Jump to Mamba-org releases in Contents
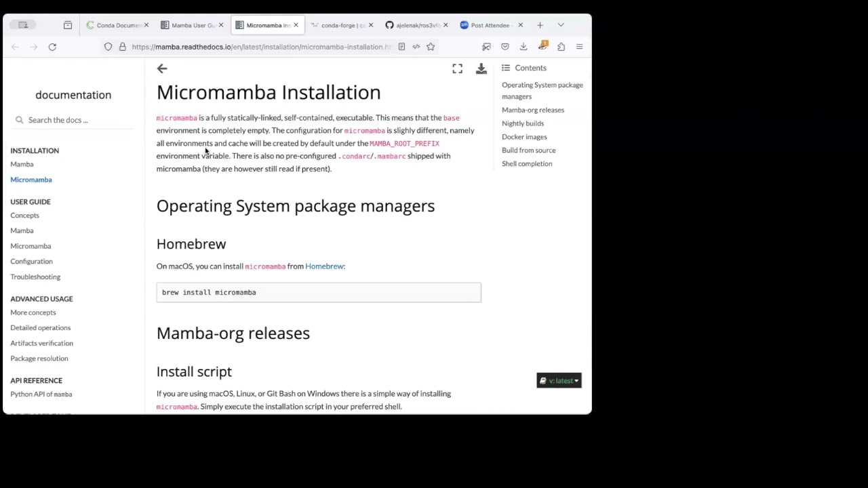The width and height of the screenshot is (868, 488). point(533,110)
